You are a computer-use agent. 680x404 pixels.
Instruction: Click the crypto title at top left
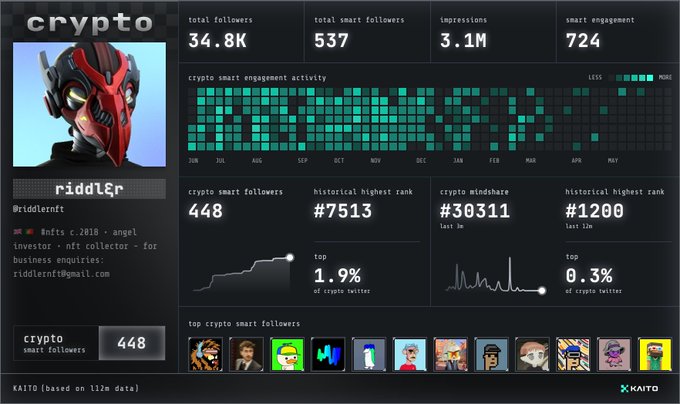(x=89, y=23)
